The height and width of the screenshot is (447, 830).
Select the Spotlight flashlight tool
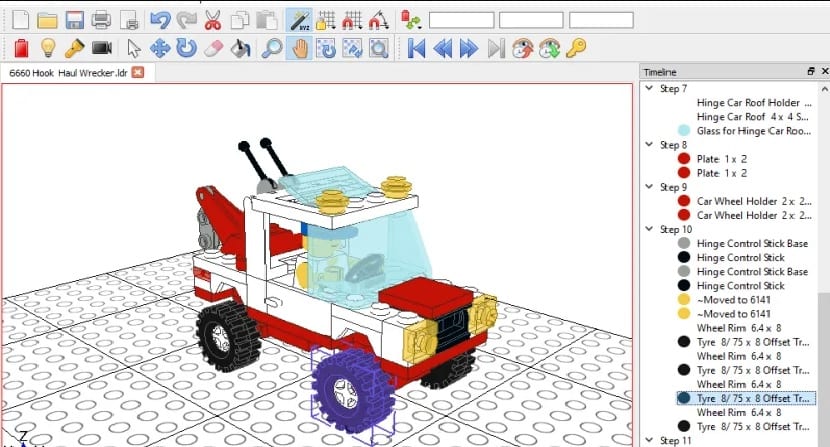(x=74, y=48)
